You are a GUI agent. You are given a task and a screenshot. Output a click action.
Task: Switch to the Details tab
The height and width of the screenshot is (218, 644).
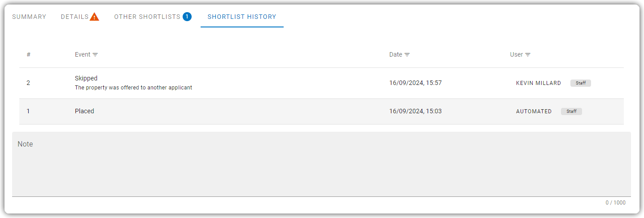[80, 17]
